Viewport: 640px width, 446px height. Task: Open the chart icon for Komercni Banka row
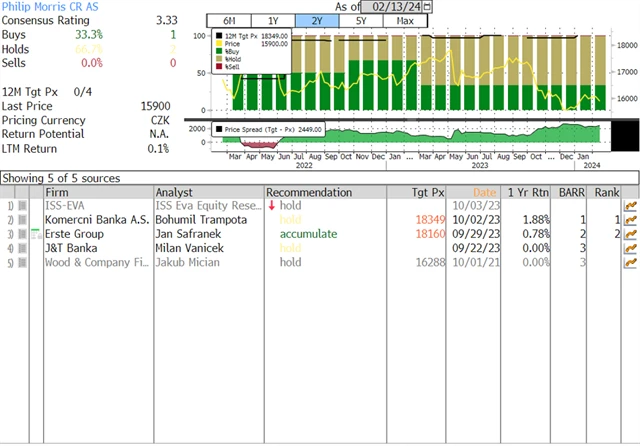(630, 220)
